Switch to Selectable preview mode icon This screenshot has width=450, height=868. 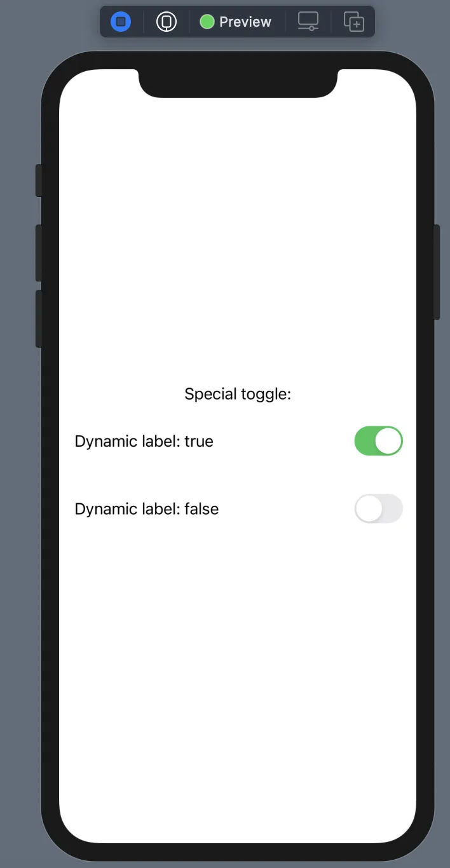pos(167,22)
